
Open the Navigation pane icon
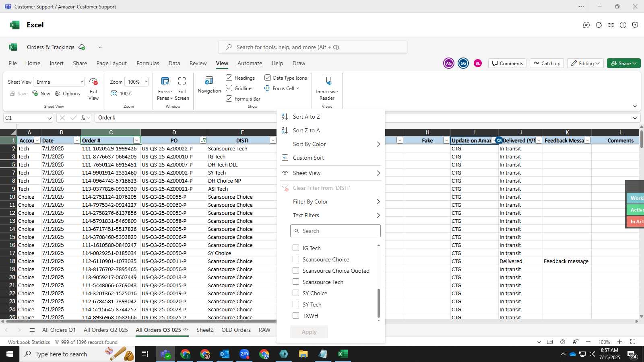pyautogui.click(x=209, y=80)
